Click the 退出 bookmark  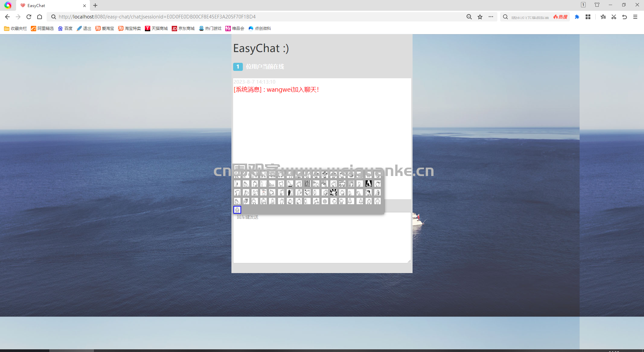84,29
